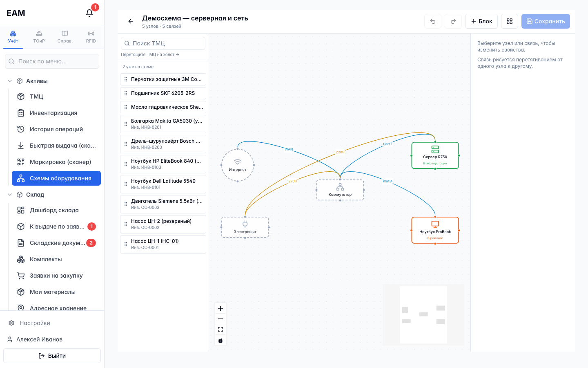
Task: Toggle the canvas lock control
Action: pos(220,340)
